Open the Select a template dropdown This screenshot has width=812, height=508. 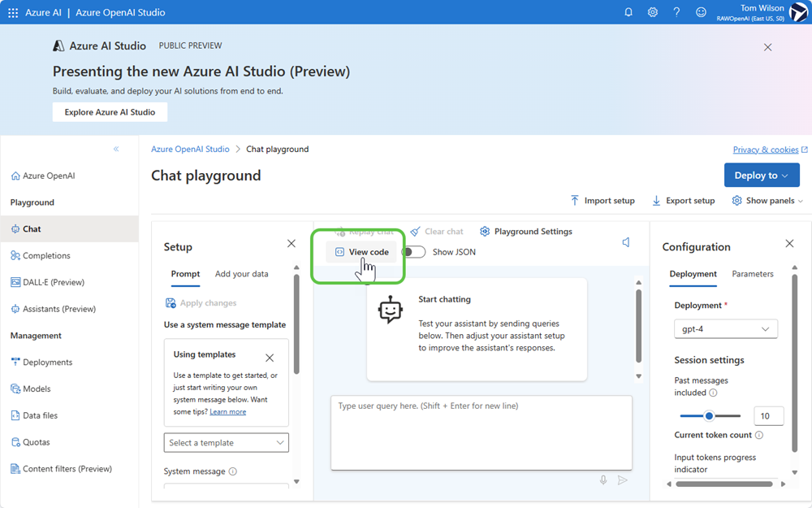tap(227, 443)
